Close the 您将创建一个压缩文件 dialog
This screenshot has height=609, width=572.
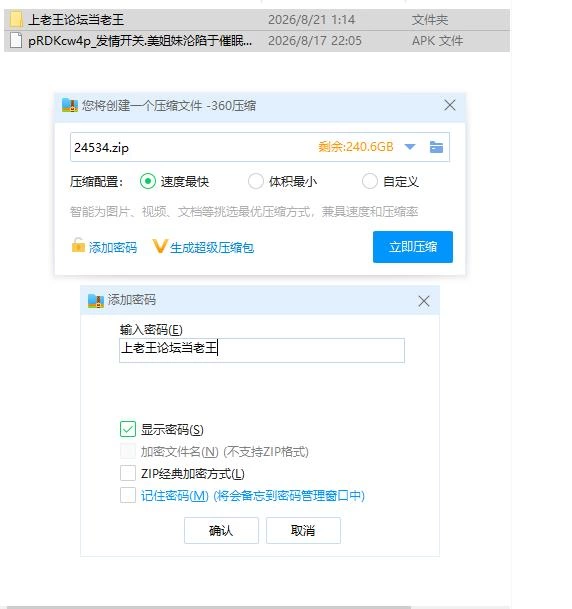click(x=450, y=105)
